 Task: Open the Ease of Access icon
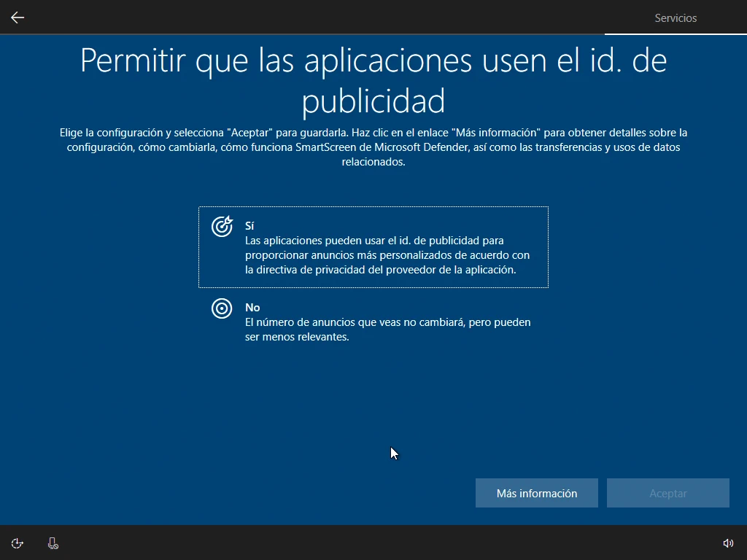[x=18, y=542]
